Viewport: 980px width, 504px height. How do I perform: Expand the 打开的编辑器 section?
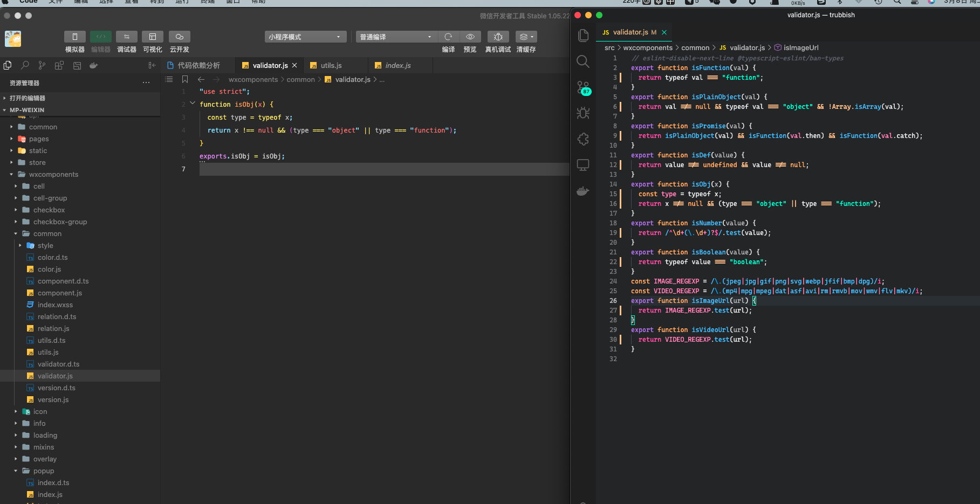tap(80, 98)
